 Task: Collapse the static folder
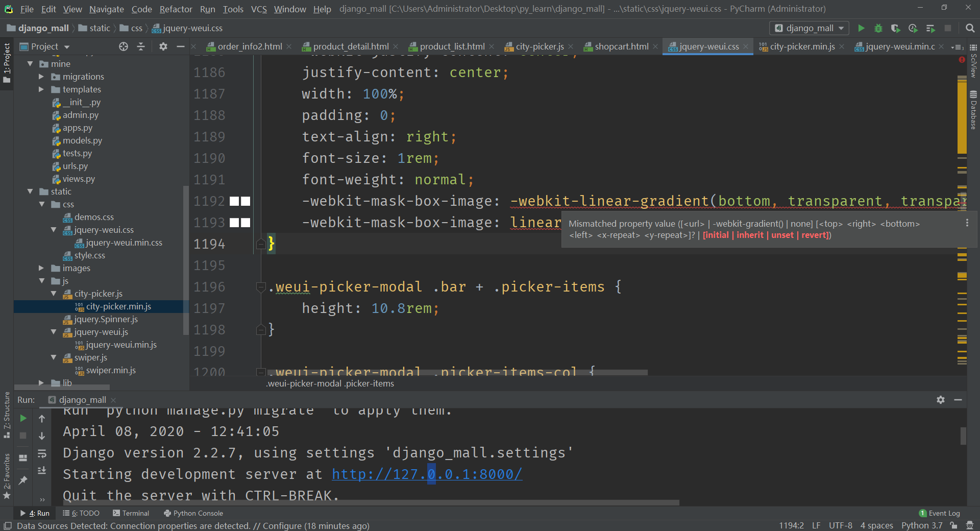point(30,191)
